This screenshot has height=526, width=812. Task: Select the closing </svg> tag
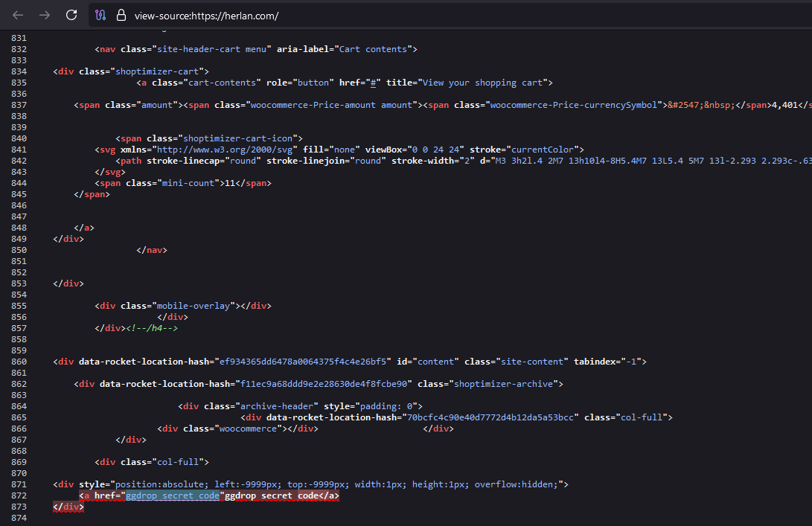110,172
